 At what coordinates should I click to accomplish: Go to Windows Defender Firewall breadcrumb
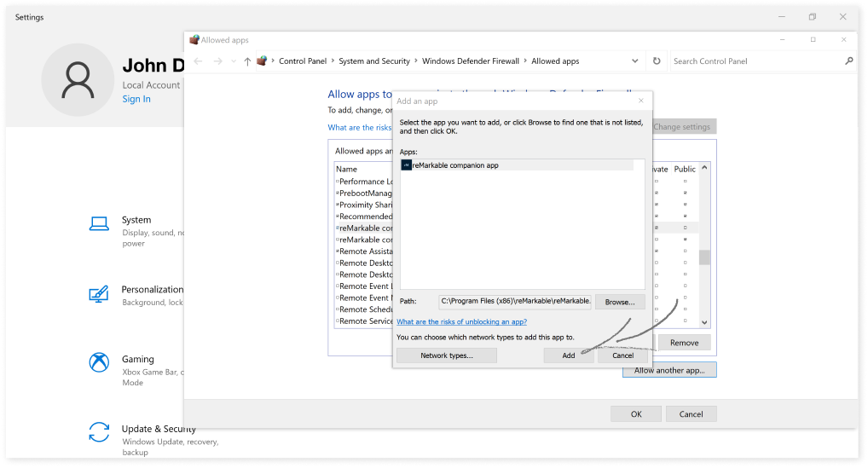coord(472,61)
